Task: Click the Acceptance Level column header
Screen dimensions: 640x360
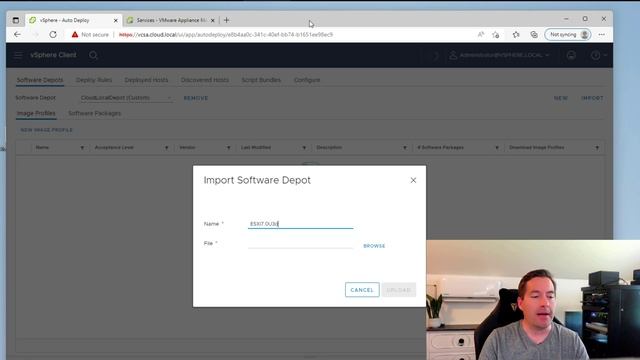Action: tap(114, 147)
